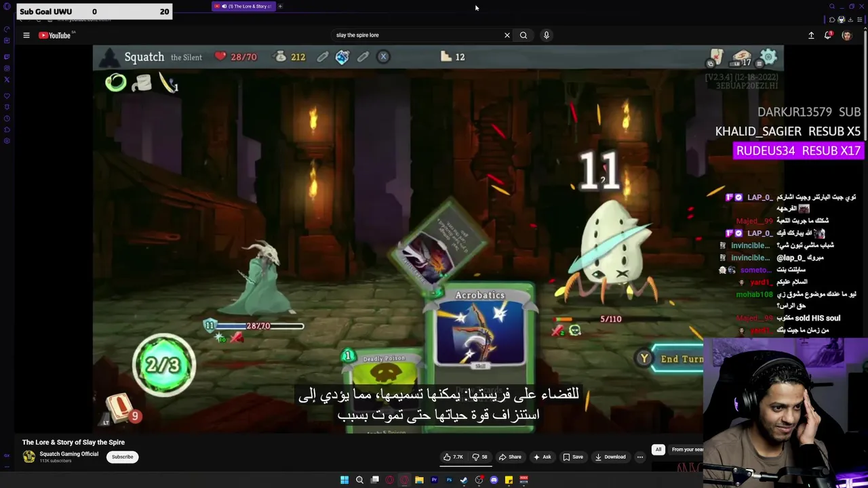
Task: Focus the search box containing 'slay the spire lore'
Action: click(417, 35)
